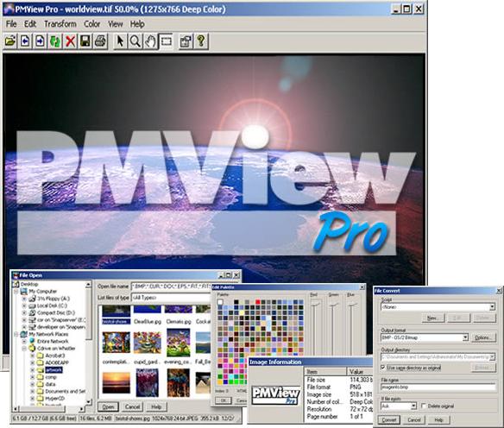Image resolution: width=504 pixels, height=428 pixels.
Task: Select the sunset thumbnail image
Action: (116, 382)
